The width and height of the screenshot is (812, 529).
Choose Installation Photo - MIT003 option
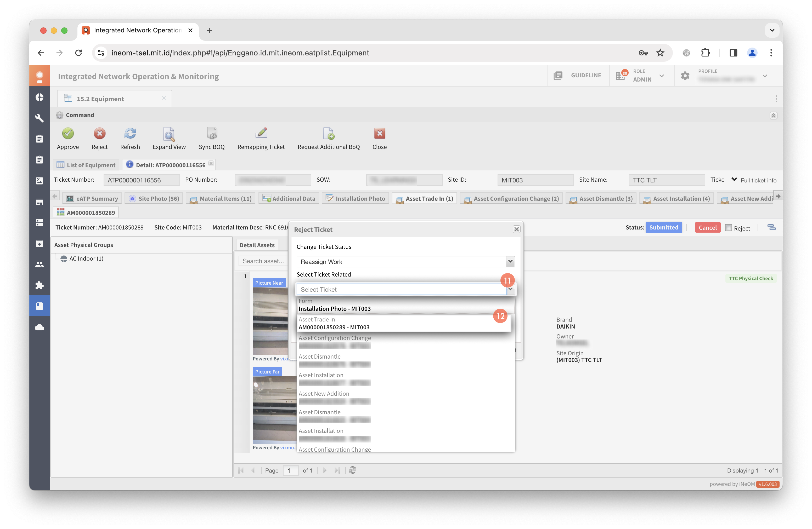pyautogui.click(x=405, y=305)
